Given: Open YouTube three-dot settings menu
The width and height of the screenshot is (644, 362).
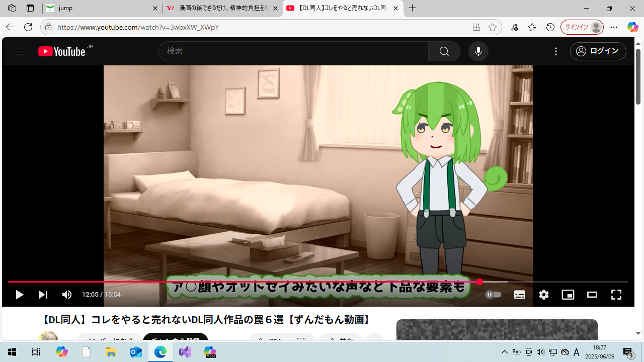Looking at the screenshot, I should 556,51.
